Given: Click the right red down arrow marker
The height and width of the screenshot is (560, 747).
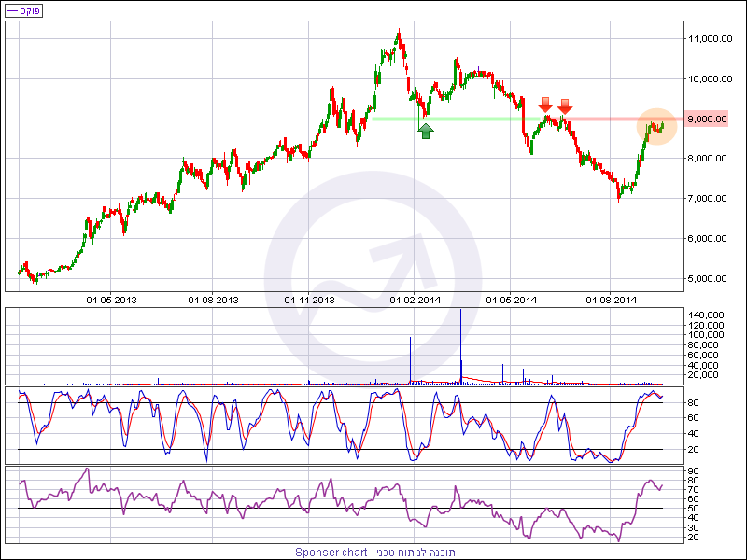Looking at the screenshot, I should 565,105.
